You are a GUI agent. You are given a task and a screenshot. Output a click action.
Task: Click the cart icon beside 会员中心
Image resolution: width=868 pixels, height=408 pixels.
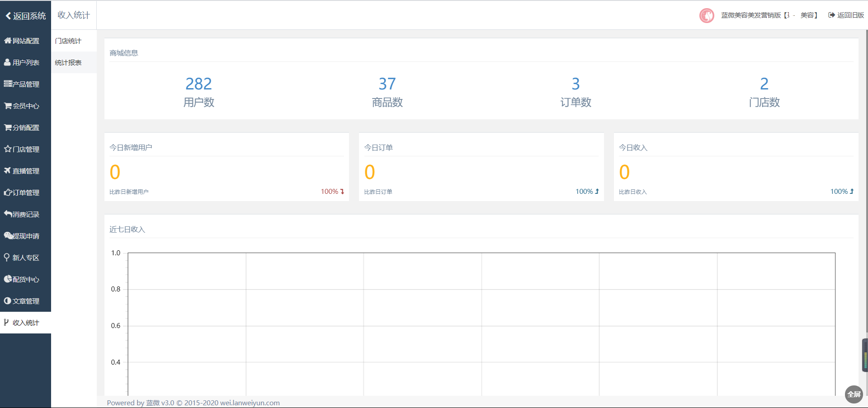[8, 106]
